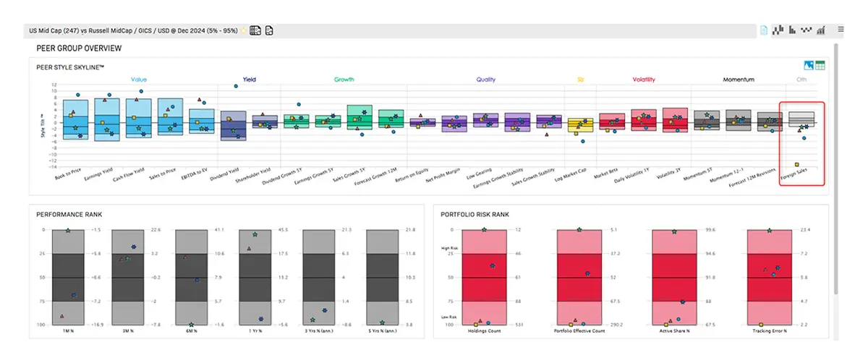
Task: Click the grid table icon after the star
Action: tap(255, 30)
